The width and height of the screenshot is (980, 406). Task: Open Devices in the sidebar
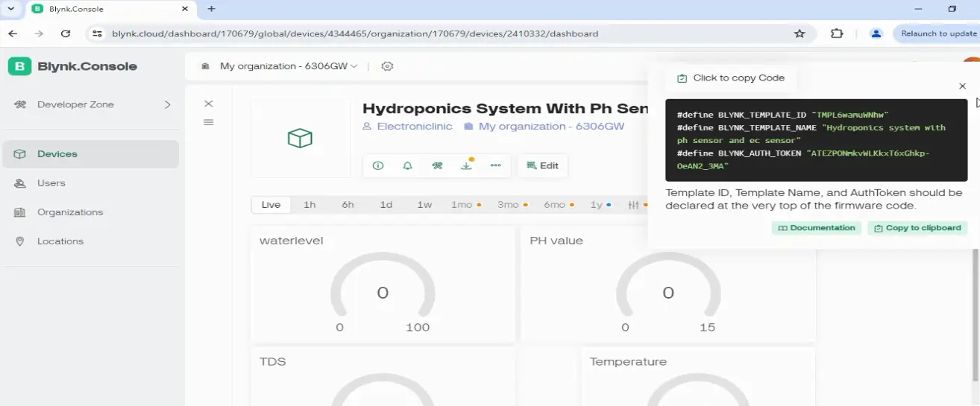coord(91,154)
